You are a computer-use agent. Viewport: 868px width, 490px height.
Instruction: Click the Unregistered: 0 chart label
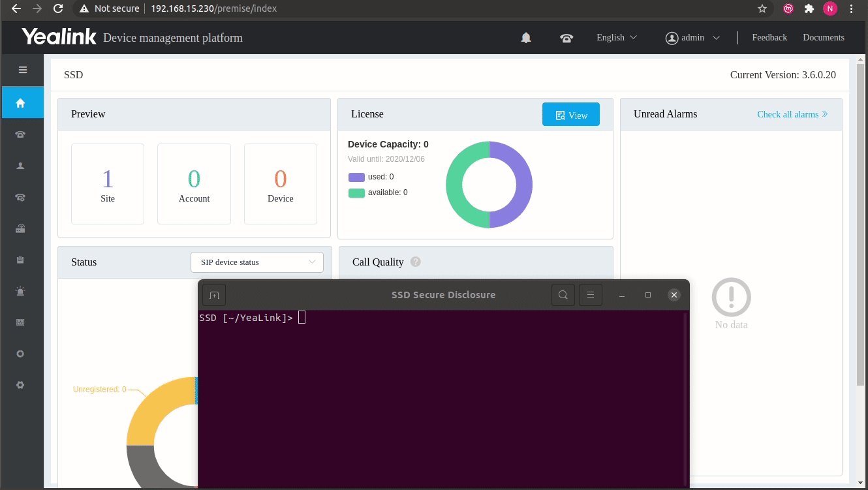coord(99,390)
